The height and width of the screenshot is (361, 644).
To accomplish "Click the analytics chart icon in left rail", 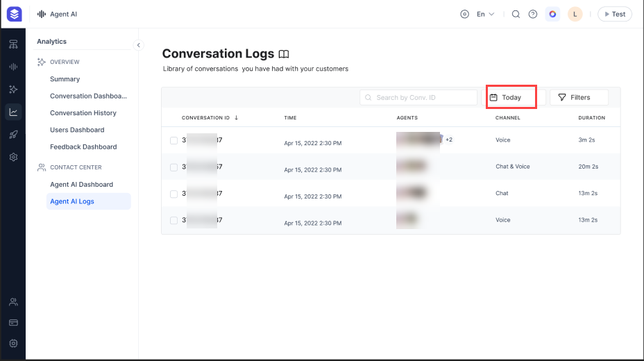I will 13,112.
